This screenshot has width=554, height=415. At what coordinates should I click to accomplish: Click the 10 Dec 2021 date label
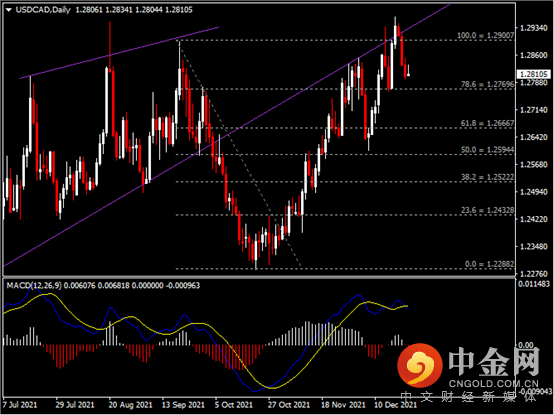click(x=395, y=404)
